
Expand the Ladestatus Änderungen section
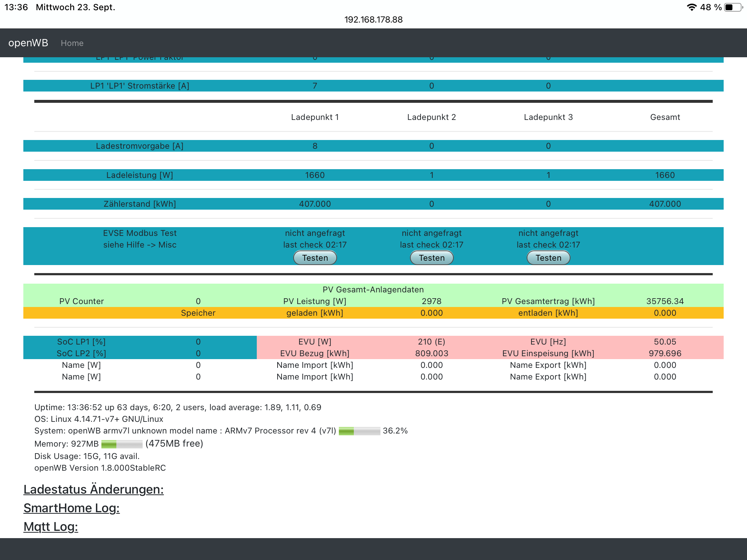[x=93, y=489]
